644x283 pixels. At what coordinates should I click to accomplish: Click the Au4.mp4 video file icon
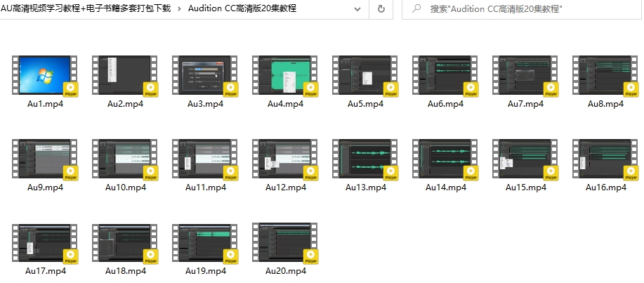(285, 75)
